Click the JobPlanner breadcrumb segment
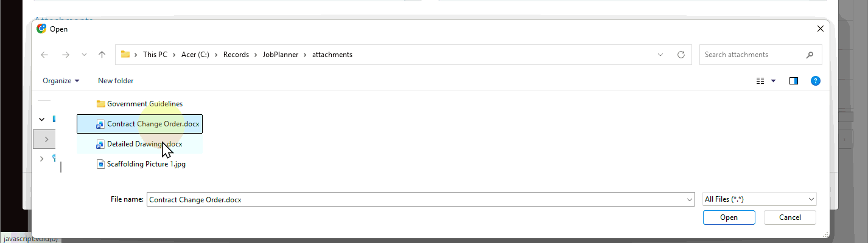 (x=281, y=55)
